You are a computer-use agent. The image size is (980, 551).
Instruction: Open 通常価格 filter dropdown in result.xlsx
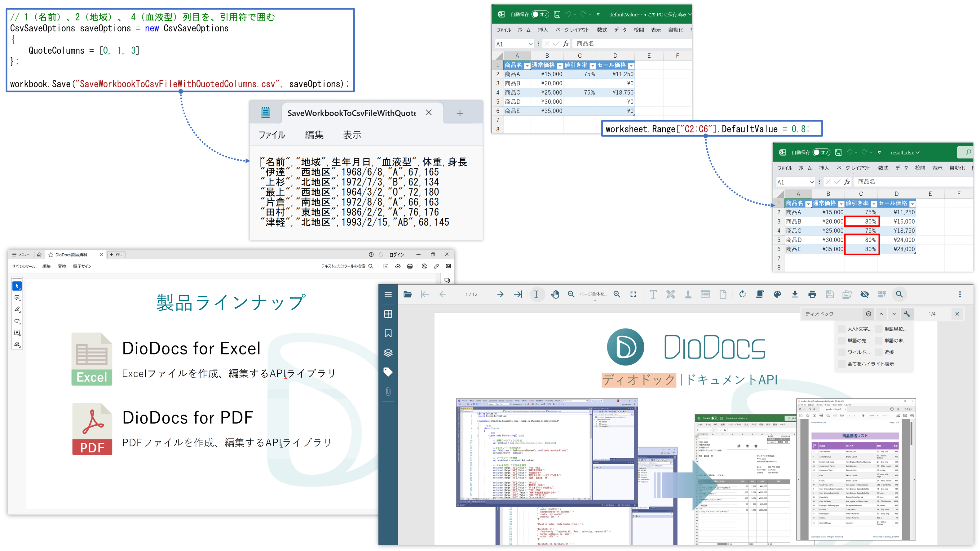(x=841, y=204)
